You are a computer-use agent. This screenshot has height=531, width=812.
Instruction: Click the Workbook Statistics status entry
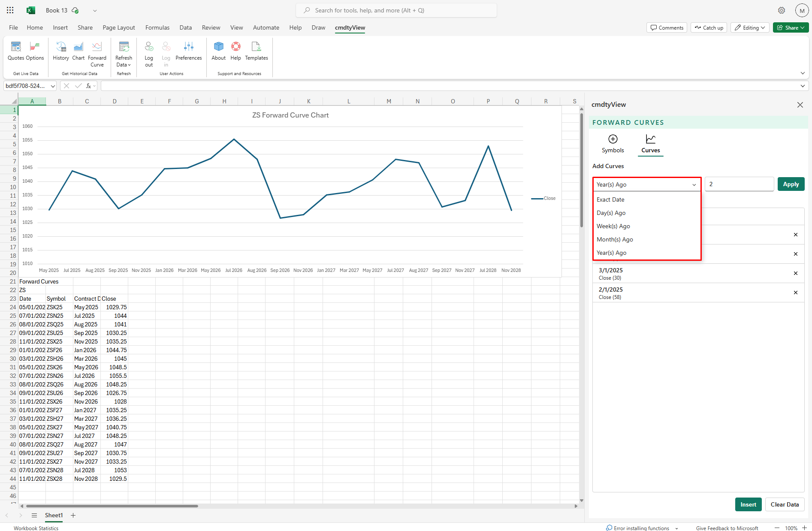tap(36, 528)
